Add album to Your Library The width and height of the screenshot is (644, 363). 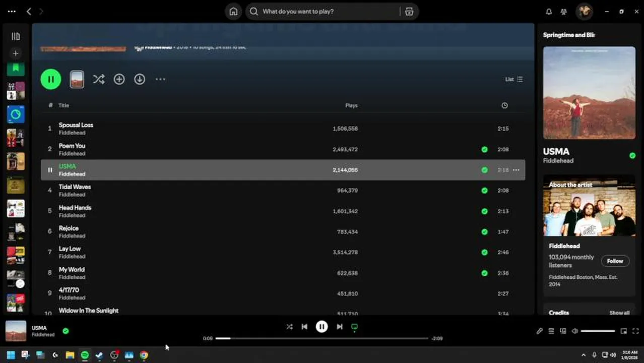(119, 79)
